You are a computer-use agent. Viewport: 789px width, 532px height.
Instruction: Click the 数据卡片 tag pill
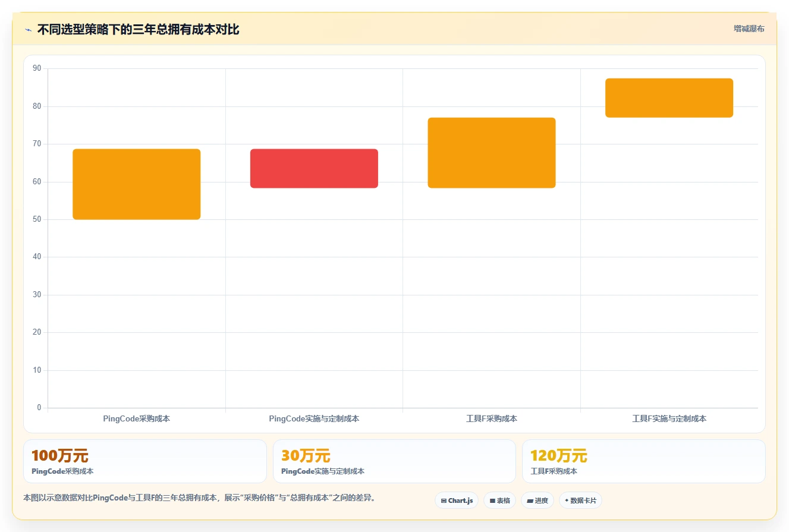point(580,500)
